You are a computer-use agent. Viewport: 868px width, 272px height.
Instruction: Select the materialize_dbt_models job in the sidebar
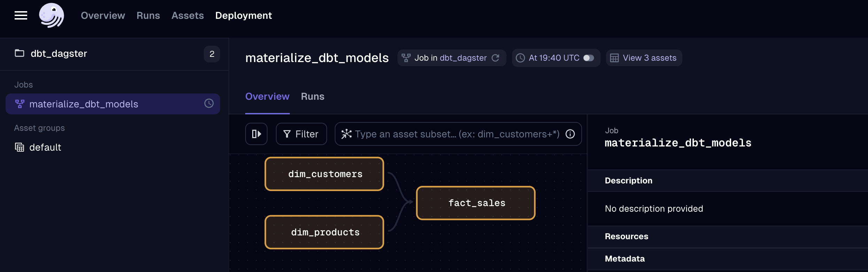coord(113,104)
